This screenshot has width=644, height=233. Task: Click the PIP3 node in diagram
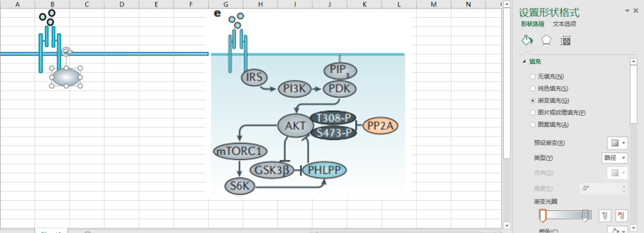(x=340, y=71)
